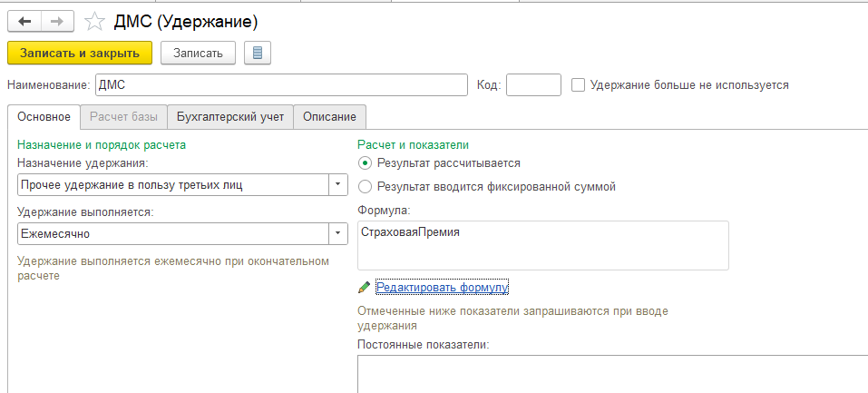The height and width of the screenshot is (393, 868).
Task: Select the 'Основное' tab
Action: pyautogui.click(x=44, y=117)
